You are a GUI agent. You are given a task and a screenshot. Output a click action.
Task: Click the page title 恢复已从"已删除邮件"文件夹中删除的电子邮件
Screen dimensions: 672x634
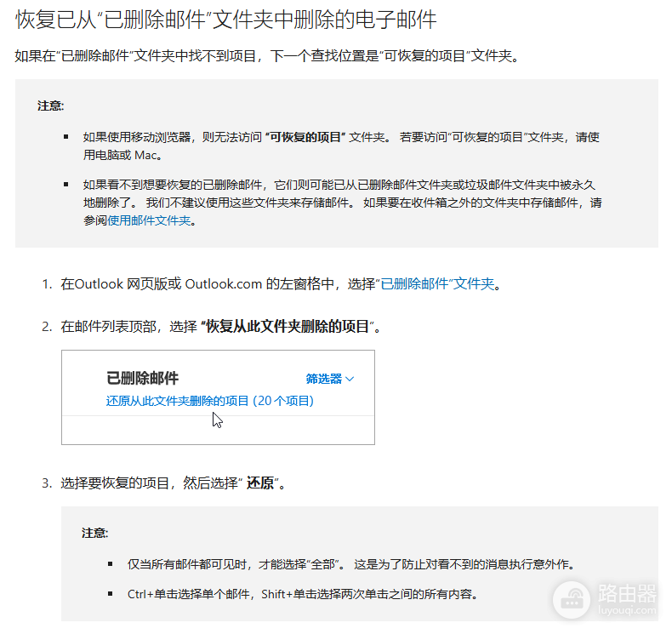click(226, 20)
